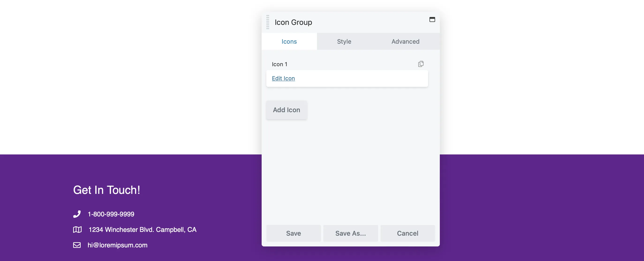644x261 pixels.
Task: Switch to the Style tab
Action: coord(344,41)
